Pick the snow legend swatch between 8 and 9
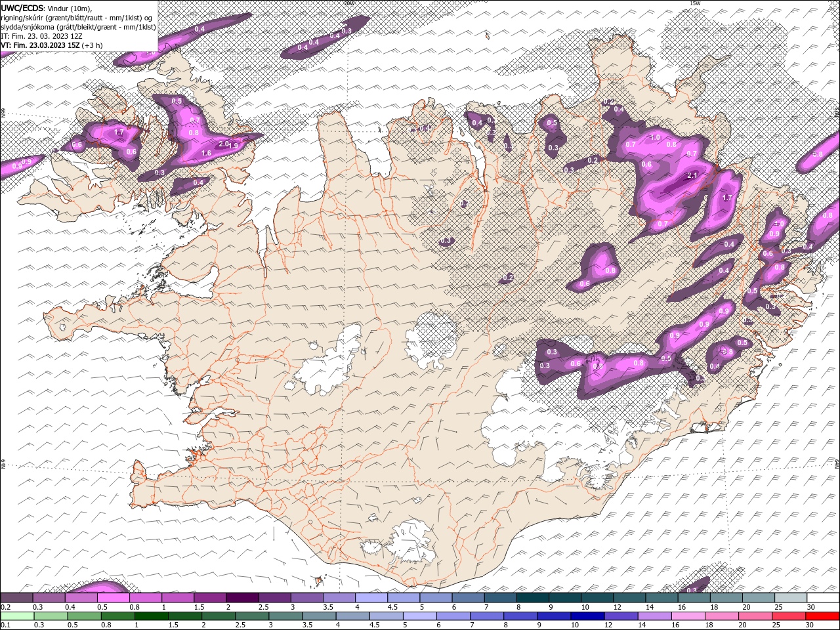This screenshot has height=630, width=840. [x=532, y=598]
